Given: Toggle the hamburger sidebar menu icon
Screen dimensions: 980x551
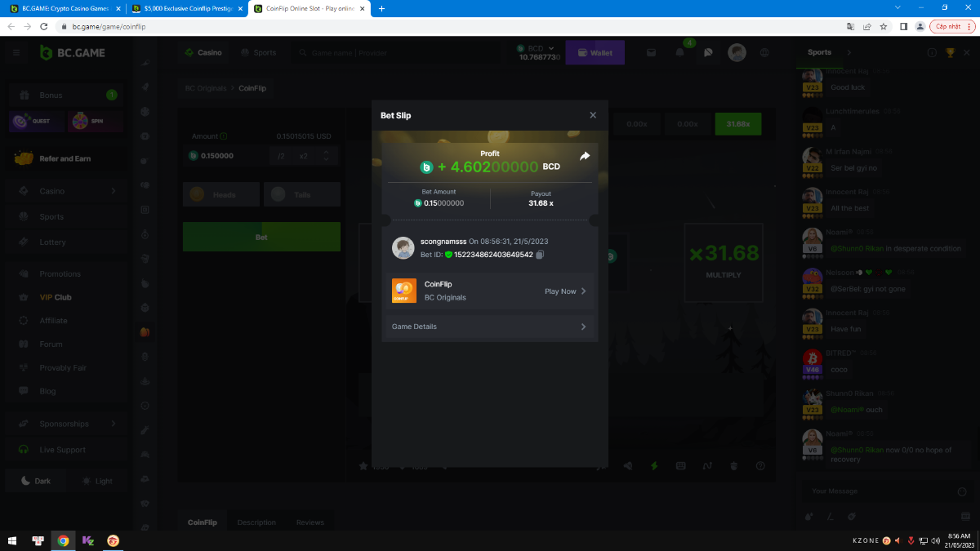Looking at the screenshot, I should [16, 53].
